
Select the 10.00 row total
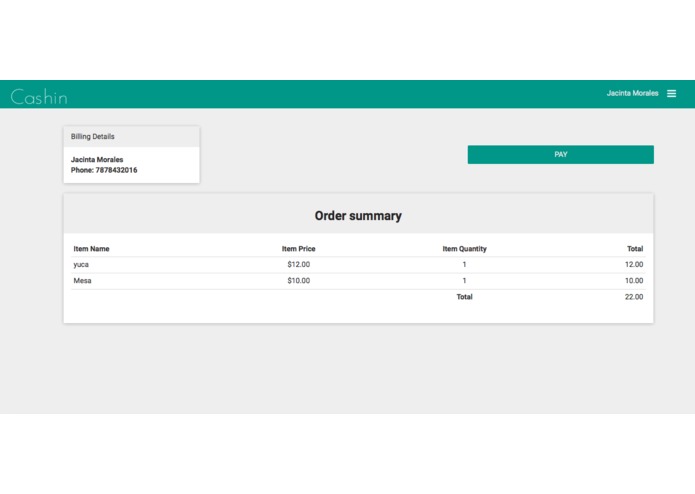tap(634, 281)
